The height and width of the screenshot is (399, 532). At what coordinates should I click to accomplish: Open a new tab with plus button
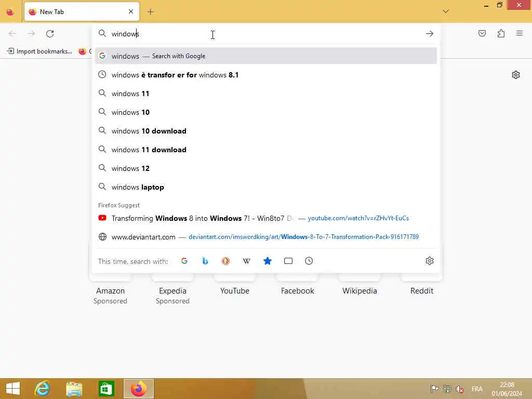151,12
